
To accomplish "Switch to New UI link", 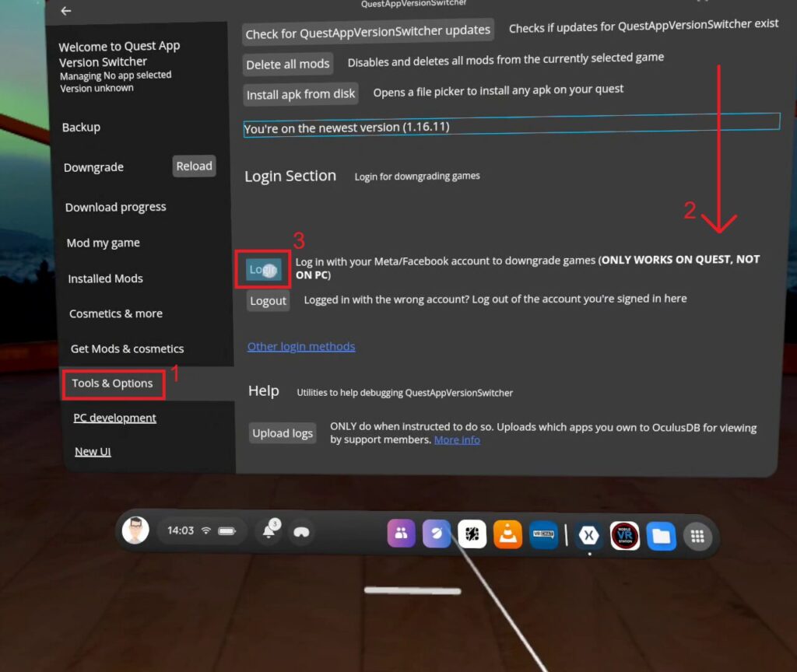I will [93, 451].
